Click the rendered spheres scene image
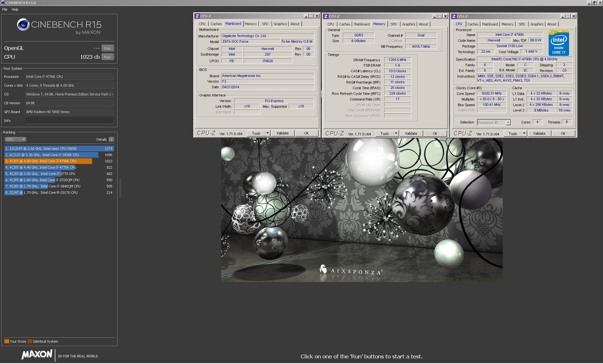 pos(362,210)
